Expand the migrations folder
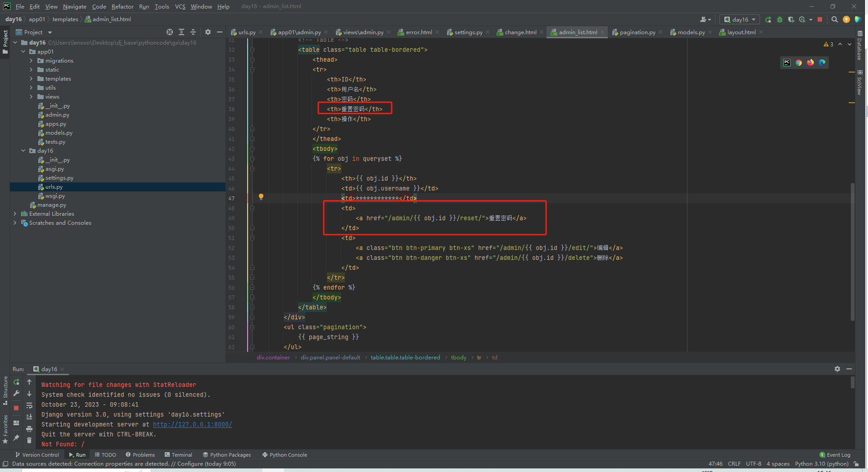The image size is (868, 472). [x=31, y=61]
